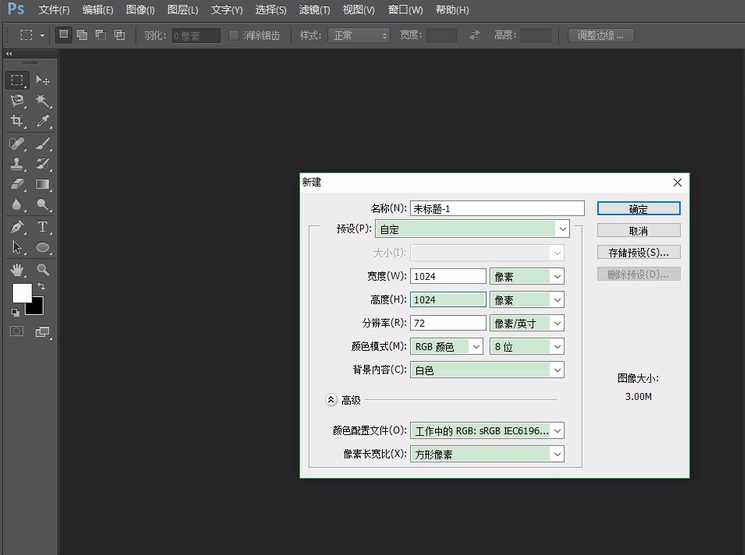Enable the 消除锯齿 anti-alias checkbox
The image size is (745, 555).
tap(234, 35)
